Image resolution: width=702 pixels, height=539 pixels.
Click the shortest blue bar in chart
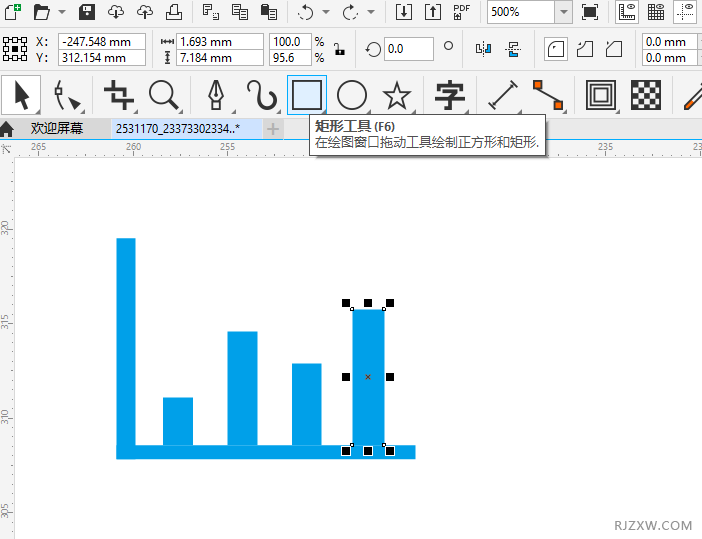coord(178,421)
